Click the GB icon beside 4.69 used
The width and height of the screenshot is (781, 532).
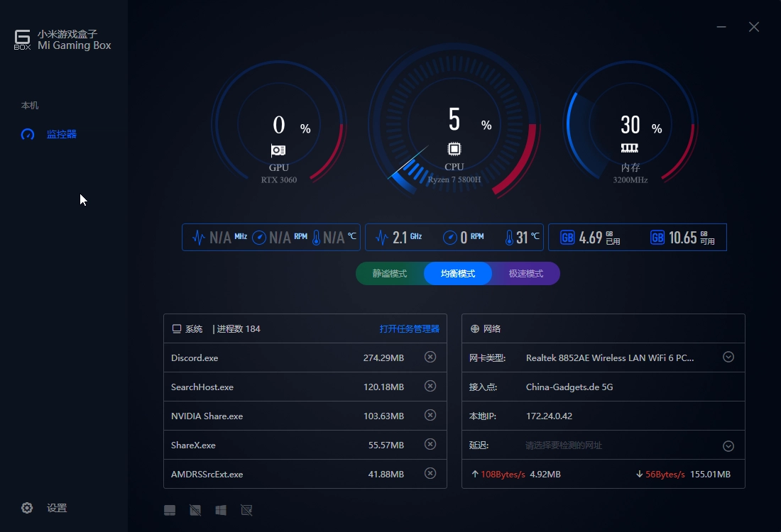point(567,238)
